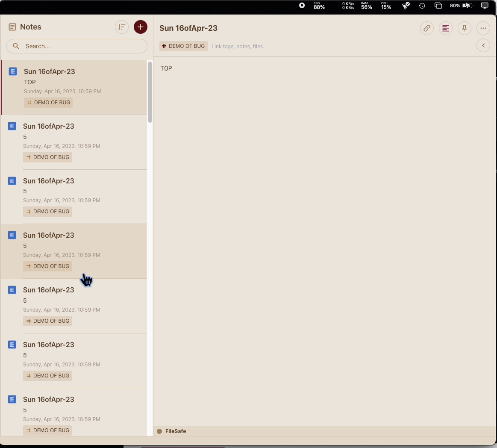Screen dimensions: 497x448
Task: Click the document icon of the TOP note
Action: click(13, 71)
